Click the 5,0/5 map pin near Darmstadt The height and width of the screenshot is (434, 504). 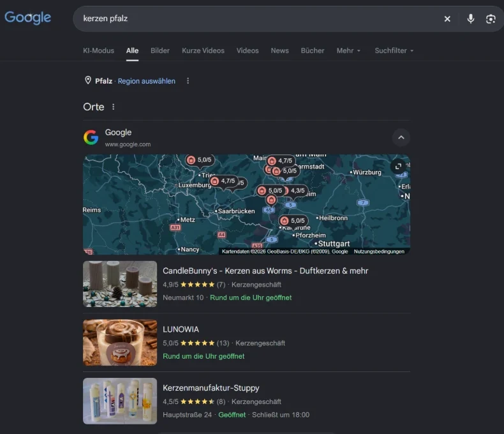tap(285, 170)
